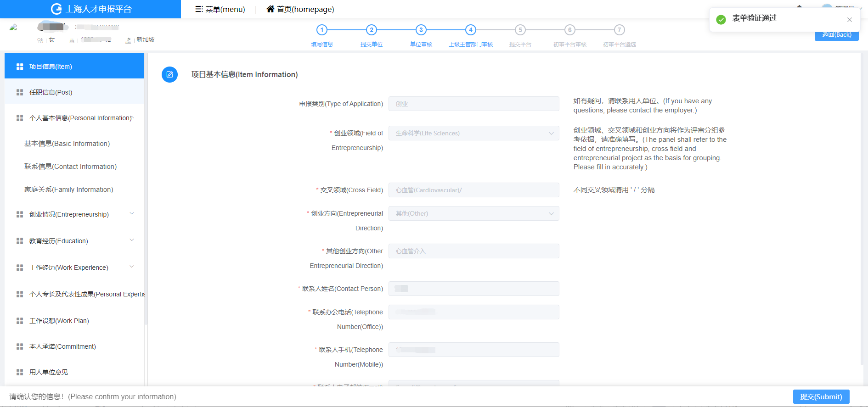Click grid icon beside 工作经历(Work Experience)
This screenshot has width=868, height=407.
20,268
